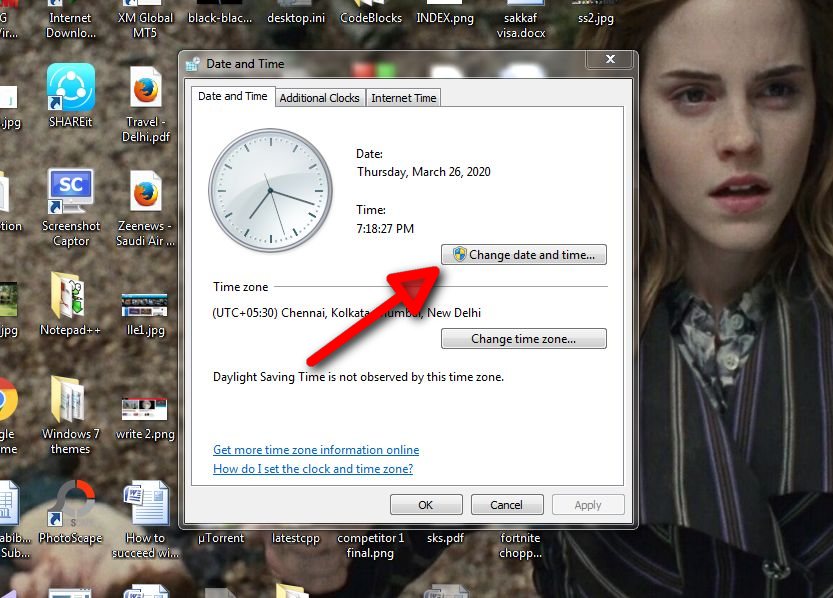Select the desktop.ini file label
833x598 pixels.
coord(296,18)
